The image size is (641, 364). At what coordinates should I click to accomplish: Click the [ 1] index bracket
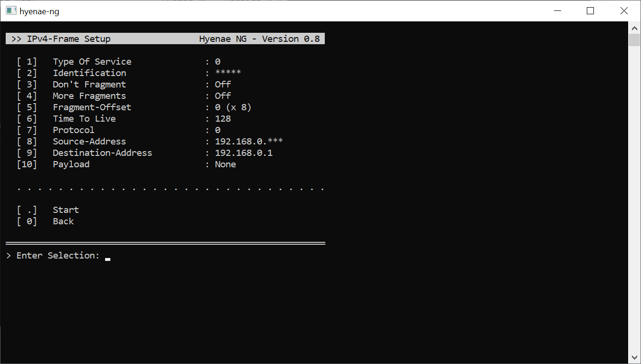pyautogui.click(x=27, y=62)
